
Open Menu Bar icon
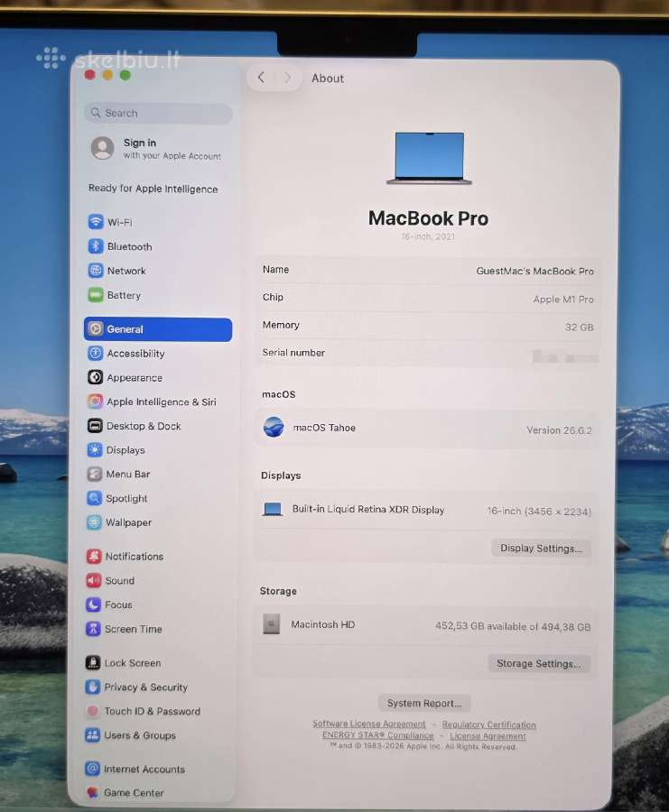pyautogui.click(x=94, y=474)
